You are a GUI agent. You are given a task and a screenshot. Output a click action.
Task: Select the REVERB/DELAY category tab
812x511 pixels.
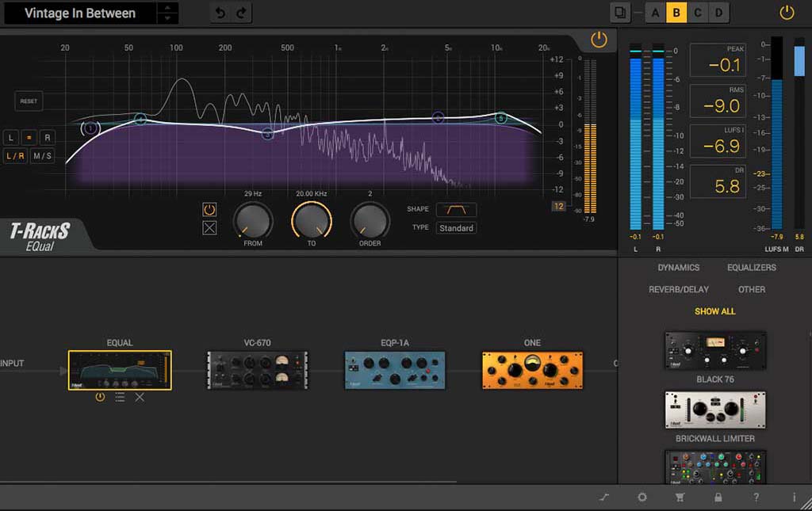click(678, 289)
